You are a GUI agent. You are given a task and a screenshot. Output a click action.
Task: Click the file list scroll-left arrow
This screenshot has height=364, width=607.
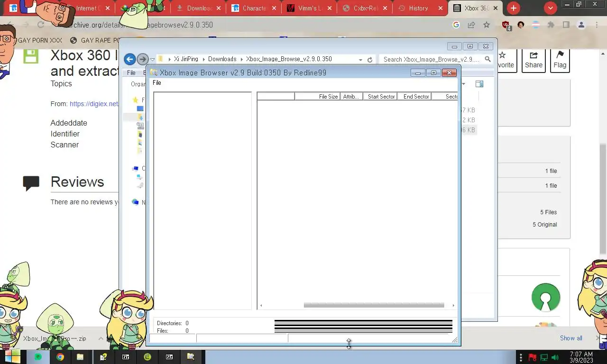[x=261, y=305]
